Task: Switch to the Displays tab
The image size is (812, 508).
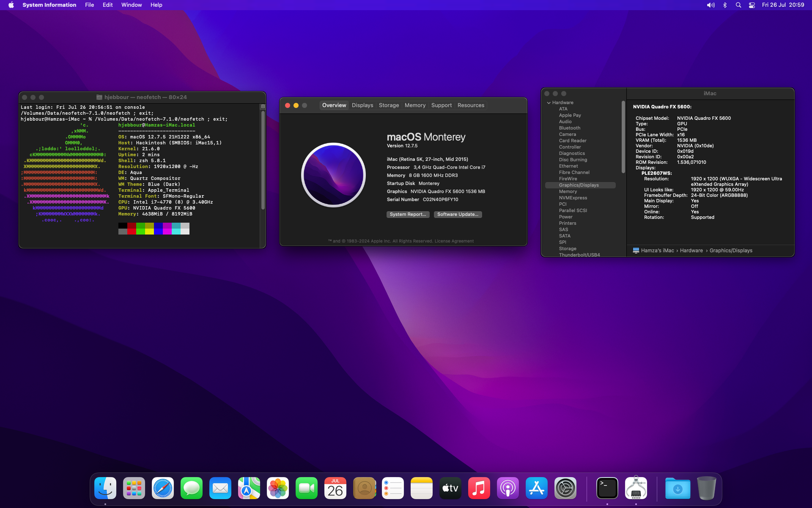Action: [362, 105]
